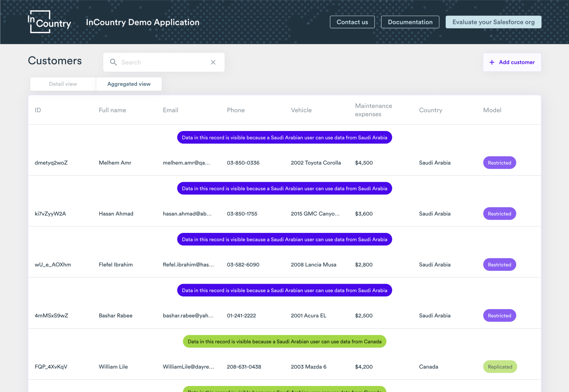This screenshot has width=569, height=392.
Task: Click Evaluate your Salesforce org
Action: (493, 22)
